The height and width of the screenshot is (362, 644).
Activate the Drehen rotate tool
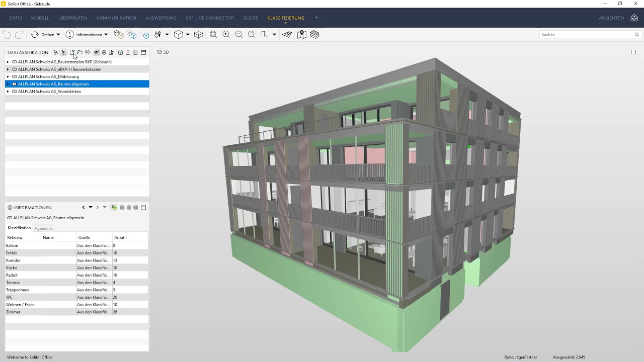[x=43, y=35]
